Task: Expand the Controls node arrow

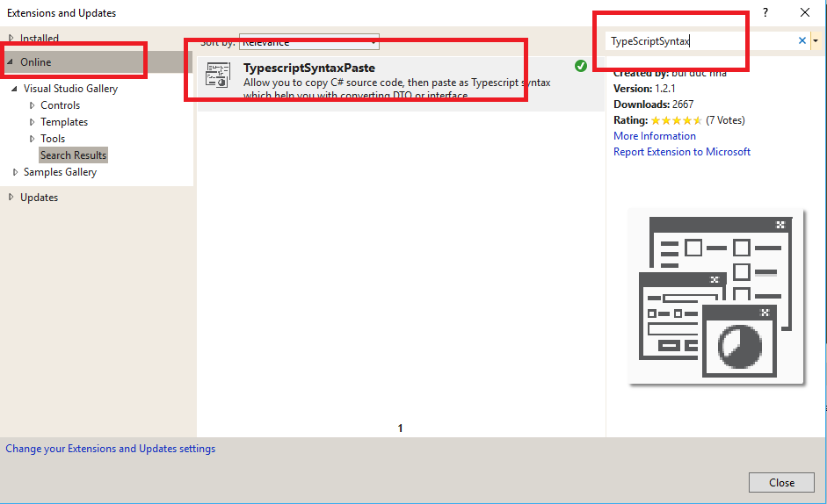Action: click(x=32, y=105)
